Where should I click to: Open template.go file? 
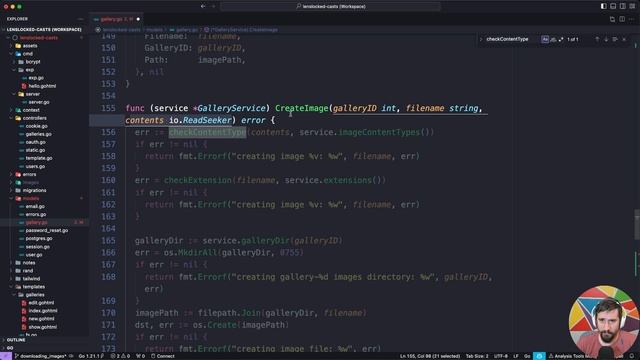[39, 158]
